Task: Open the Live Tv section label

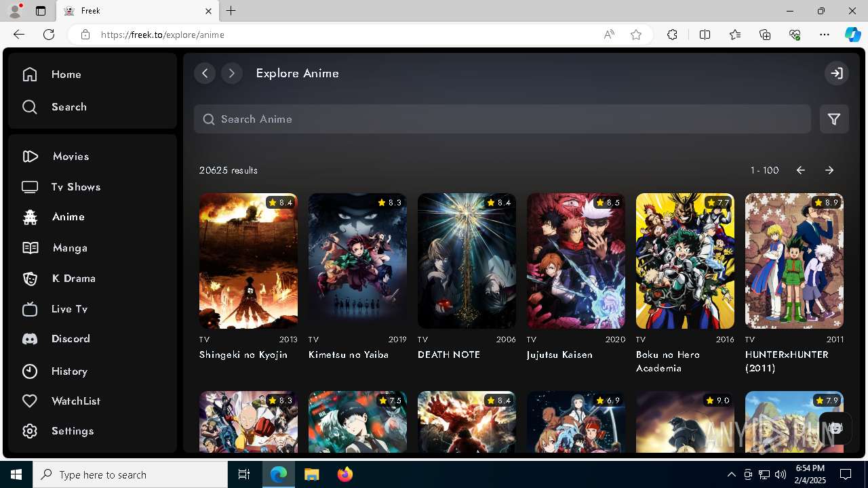Action: point(70,309)
